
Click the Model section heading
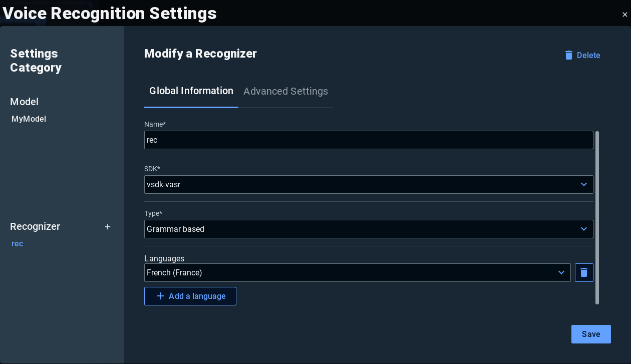(x=25, y=102)
